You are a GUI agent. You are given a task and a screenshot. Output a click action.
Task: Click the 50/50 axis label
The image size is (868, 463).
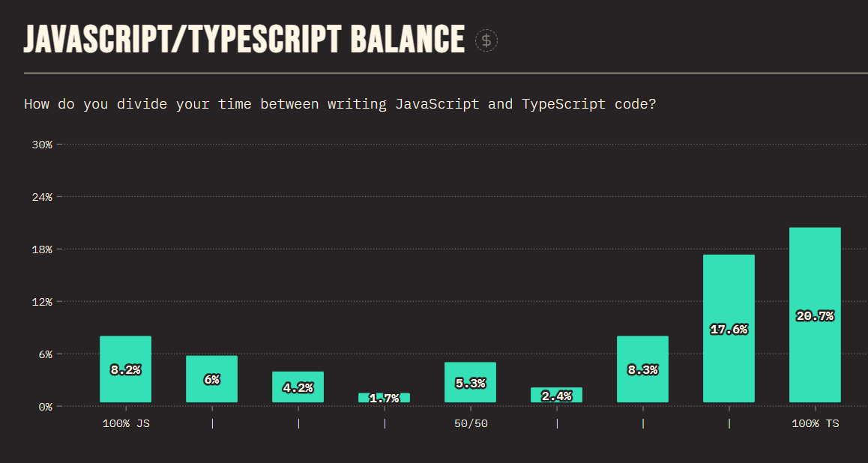(x=471, y=424)
